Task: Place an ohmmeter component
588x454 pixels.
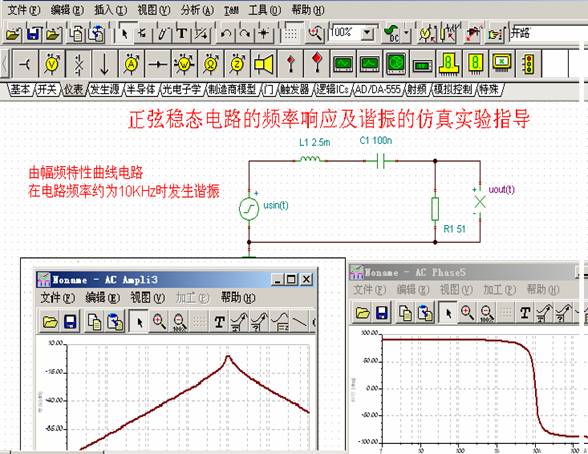Action: point(210,64)
